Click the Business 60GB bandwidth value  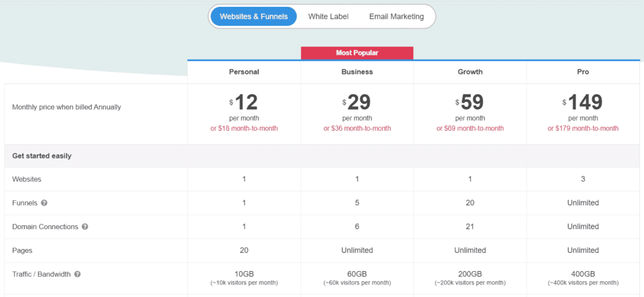(357, 274)
